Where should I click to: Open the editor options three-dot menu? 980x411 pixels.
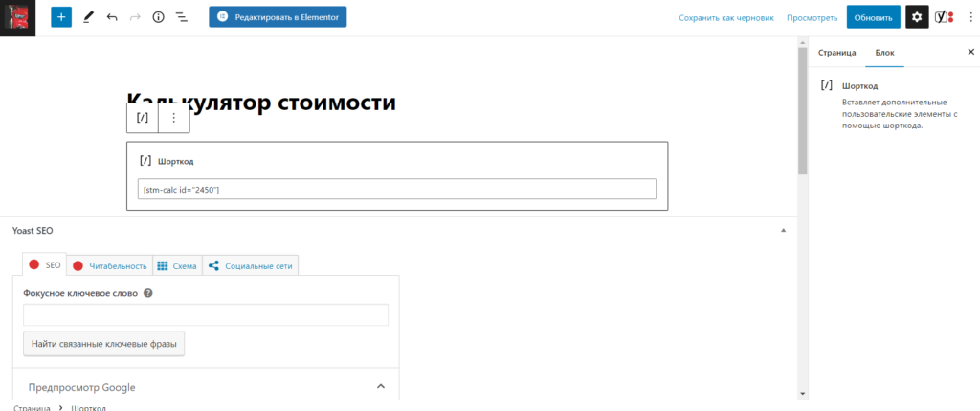pyautogui.click(x=970, y=17)
